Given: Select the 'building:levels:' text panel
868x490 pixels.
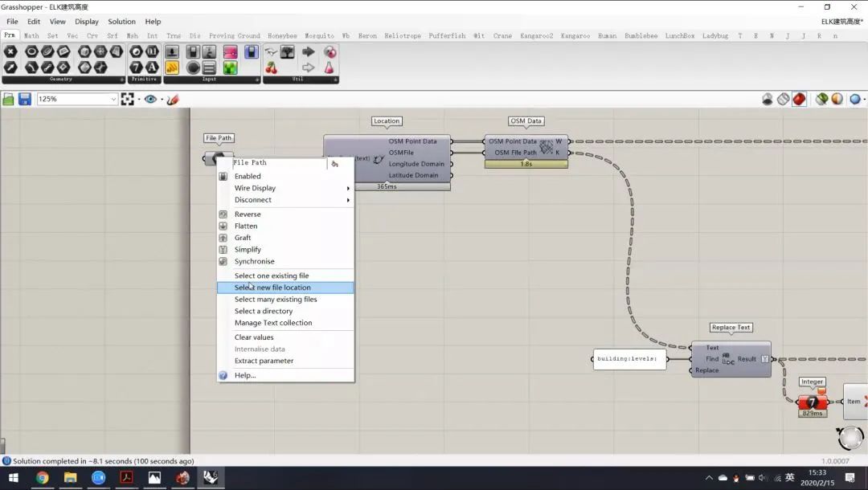Looking at the screenshot, I should [x=629, y=359].
